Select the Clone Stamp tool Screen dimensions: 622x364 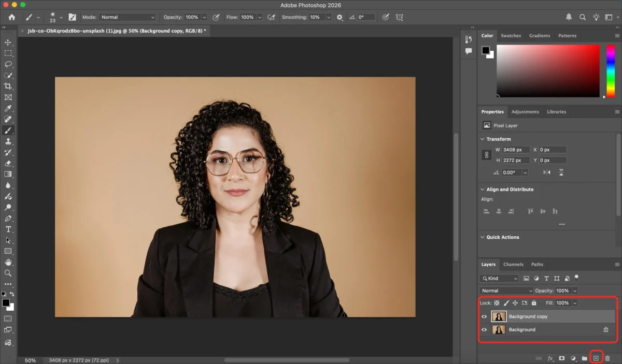(8, 141)
